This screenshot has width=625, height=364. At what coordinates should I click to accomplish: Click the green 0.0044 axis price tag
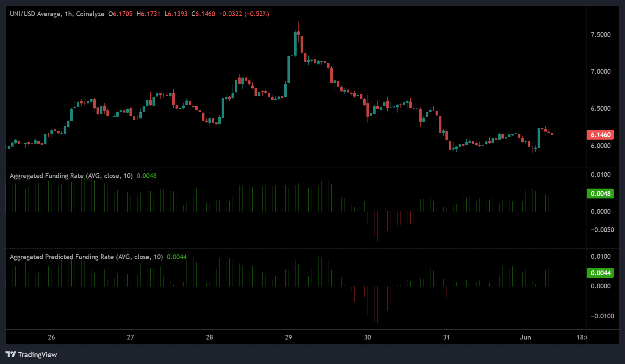coord(600,273)
